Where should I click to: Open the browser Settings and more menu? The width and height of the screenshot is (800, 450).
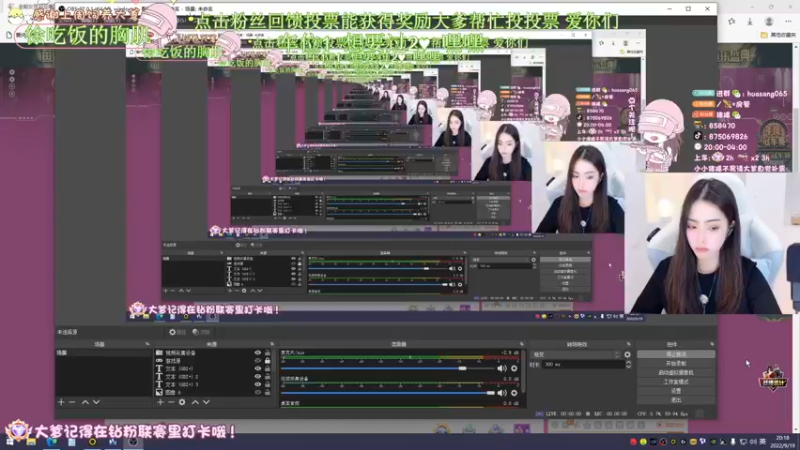788,21
